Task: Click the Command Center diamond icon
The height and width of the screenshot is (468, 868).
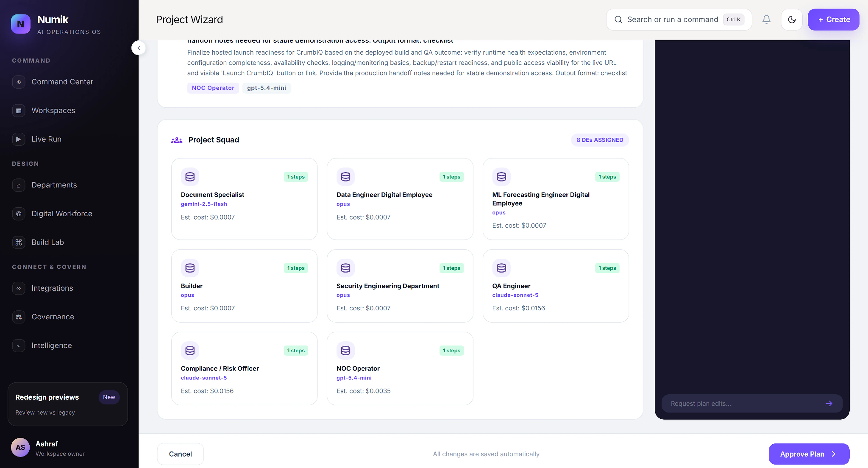Action: pyautogui.click(x=19, y=82)
